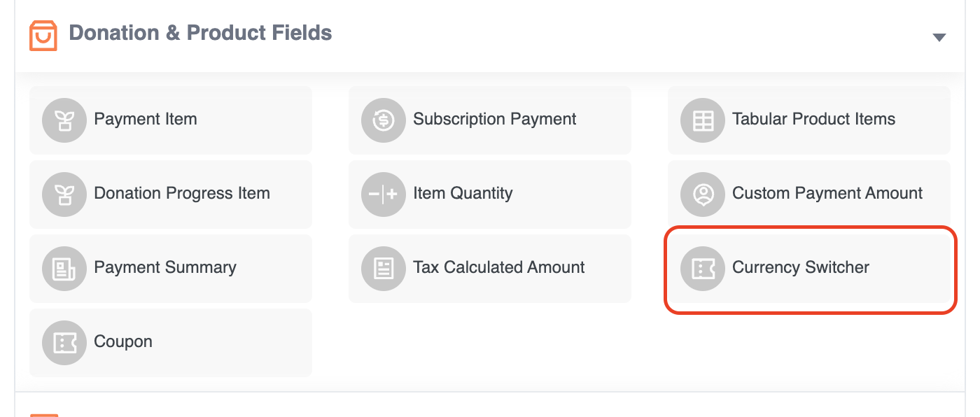Viewport: 980px width, 417px height.
Task: Click the orange shopping bag section icon
Action: [43, 33]
